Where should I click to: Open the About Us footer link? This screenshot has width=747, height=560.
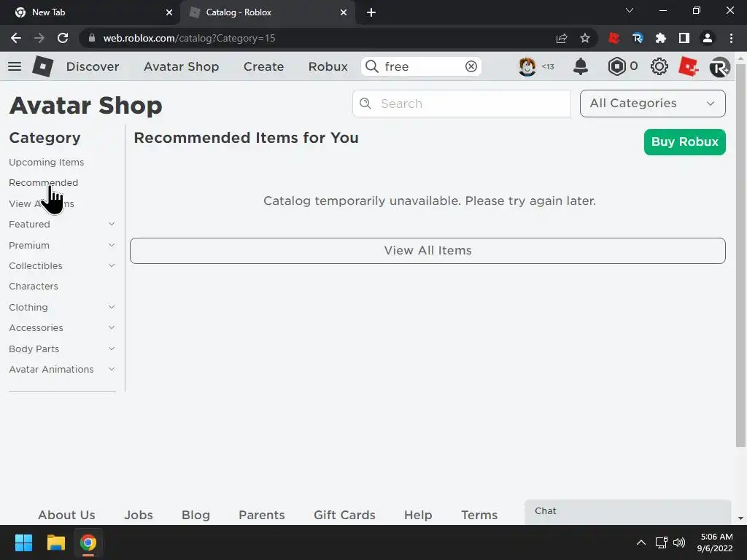coord(66,515)
